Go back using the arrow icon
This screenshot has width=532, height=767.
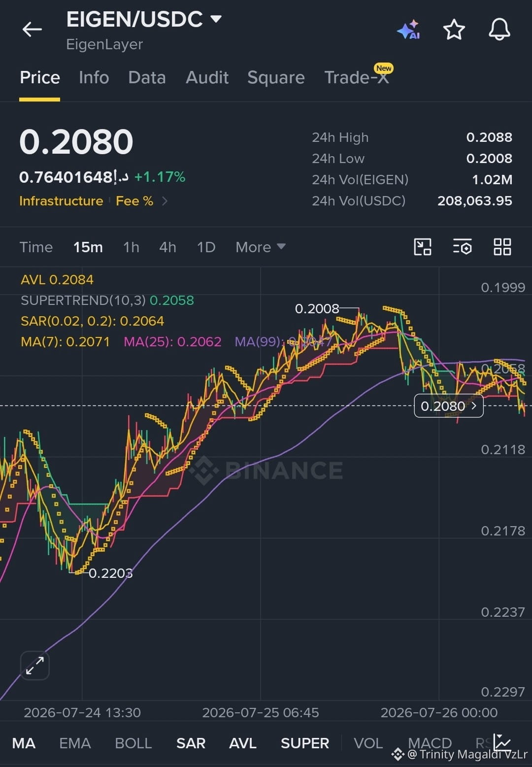coord(32,30)
